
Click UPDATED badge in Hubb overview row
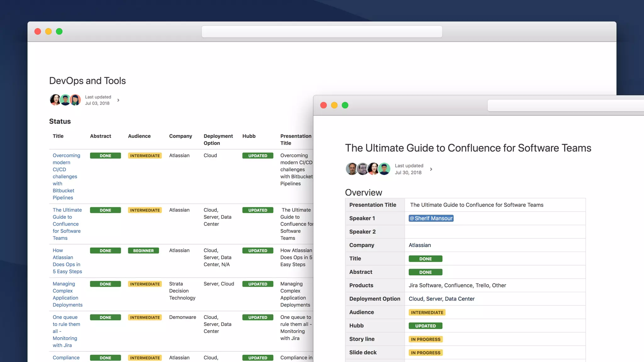[x=425, y=326]
